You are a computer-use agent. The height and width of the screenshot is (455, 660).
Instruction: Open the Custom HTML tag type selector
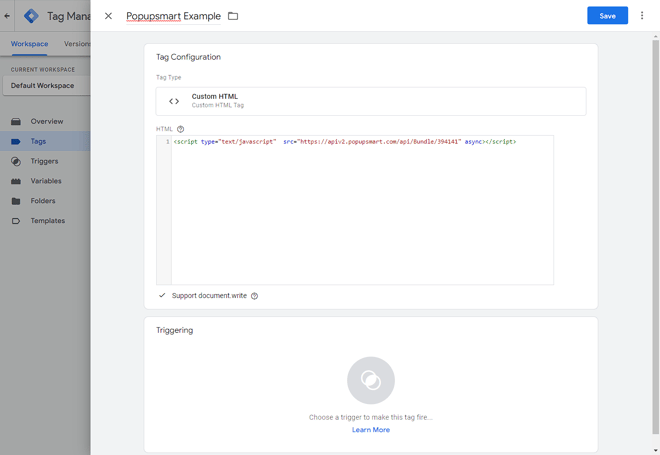[371, 101]
